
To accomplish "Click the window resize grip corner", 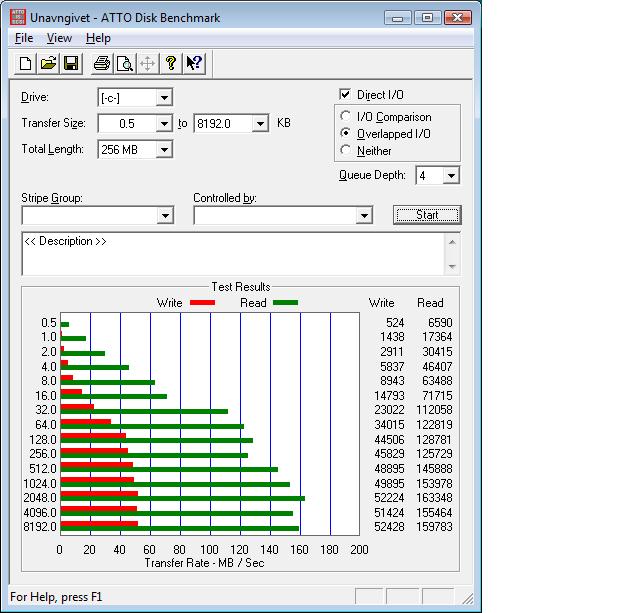I will pyautogui.click(x=467, y=598).
